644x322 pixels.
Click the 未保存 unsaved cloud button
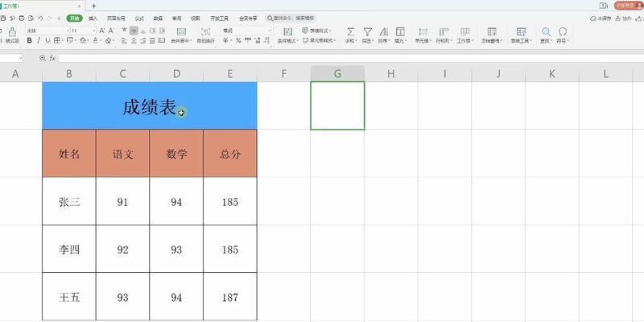tap(601, 19)
